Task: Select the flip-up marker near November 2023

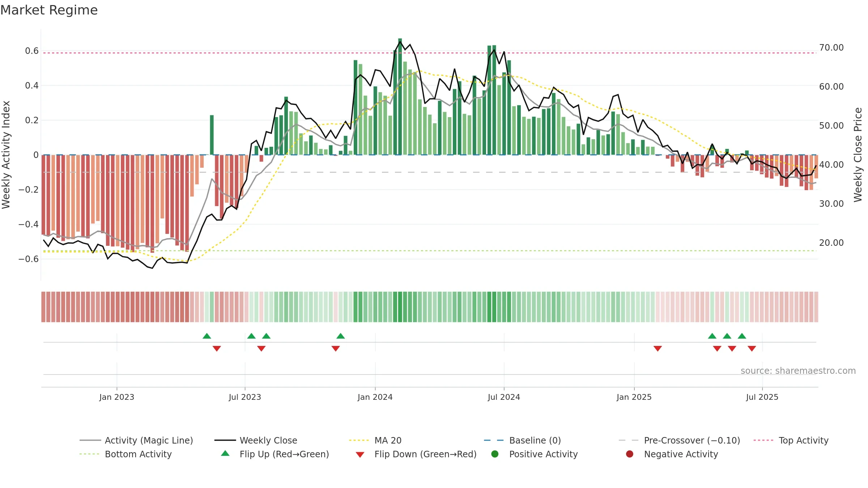Action: click(x=341, y=336)
